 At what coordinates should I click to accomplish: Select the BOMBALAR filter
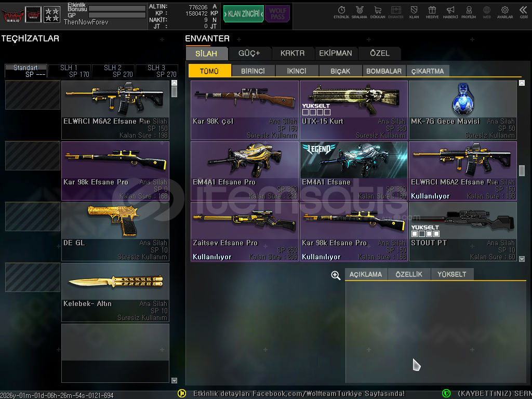pyautogui.click(x=384, y=71)
